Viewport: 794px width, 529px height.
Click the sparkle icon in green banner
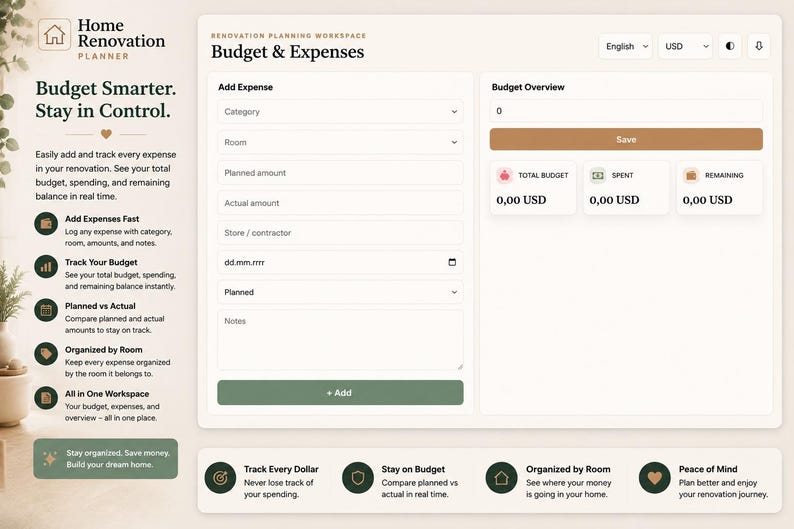pyautogui.click(x=50, y=458)
